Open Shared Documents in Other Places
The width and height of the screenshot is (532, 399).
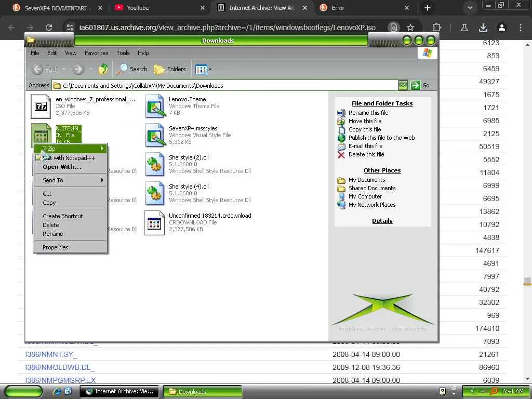click(372, 188)
